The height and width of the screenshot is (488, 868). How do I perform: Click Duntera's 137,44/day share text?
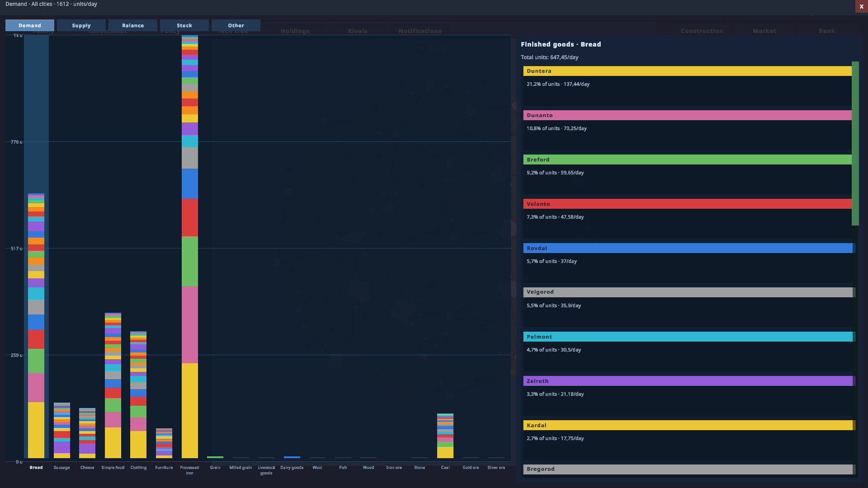click(558, 84)
